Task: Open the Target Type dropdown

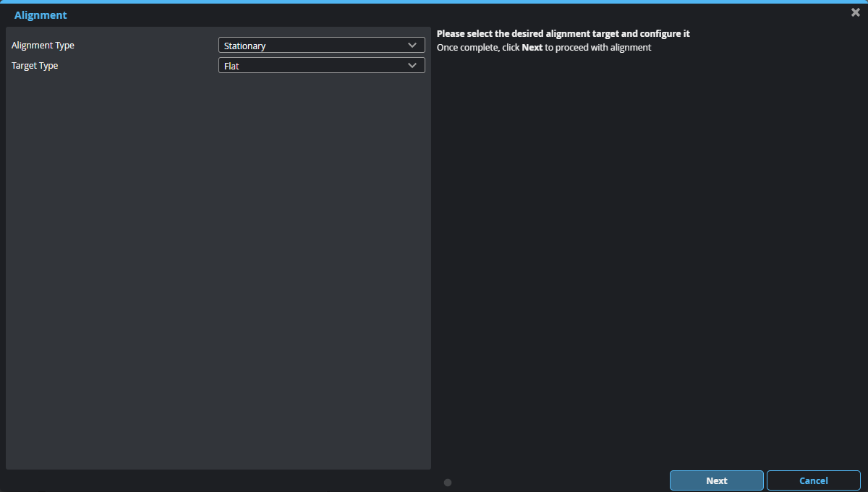Action: pyautogui.click(x=321, y=66)
